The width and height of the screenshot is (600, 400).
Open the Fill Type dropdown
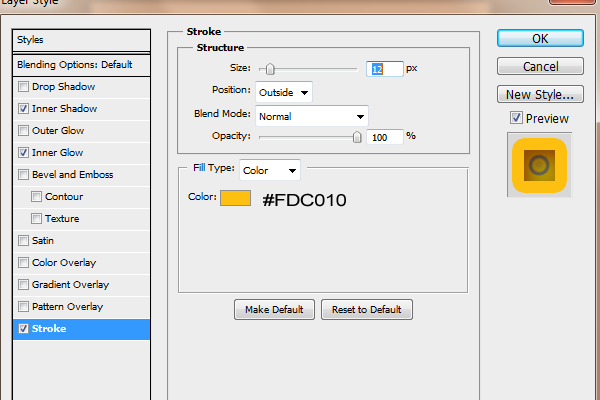pos(270,170)
